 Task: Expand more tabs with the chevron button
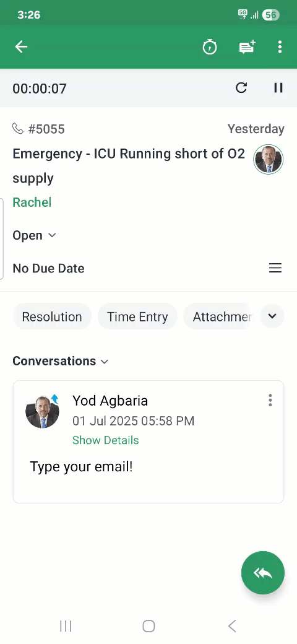pos(272,316)
